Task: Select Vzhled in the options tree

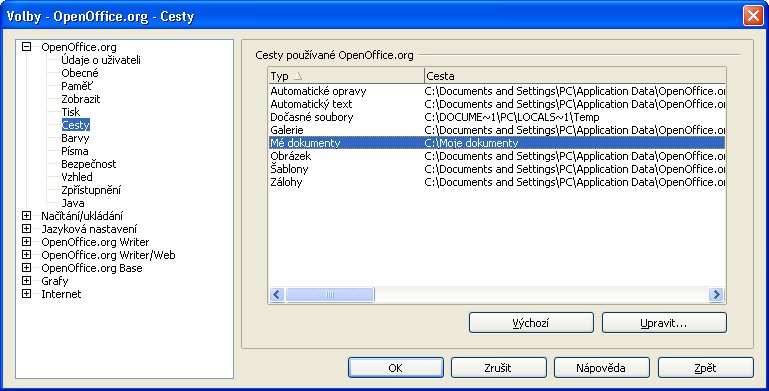Action: pyautogui.click(x=77, y=177)
